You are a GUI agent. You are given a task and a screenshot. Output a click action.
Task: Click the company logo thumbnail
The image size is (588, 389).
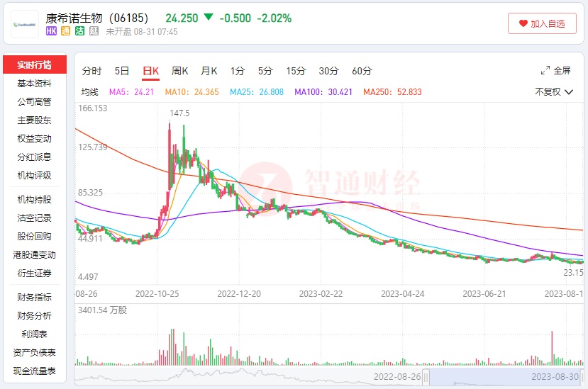coord(25,24)
